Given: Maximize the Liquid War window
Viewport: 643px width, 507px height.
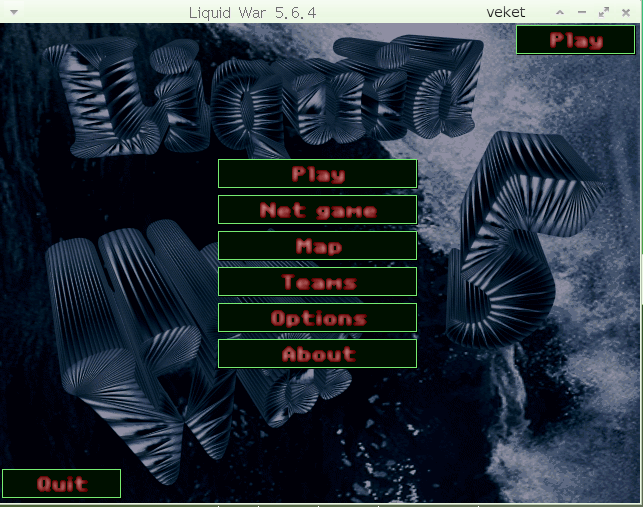Looking at the screenshot, I should [604, 13].
